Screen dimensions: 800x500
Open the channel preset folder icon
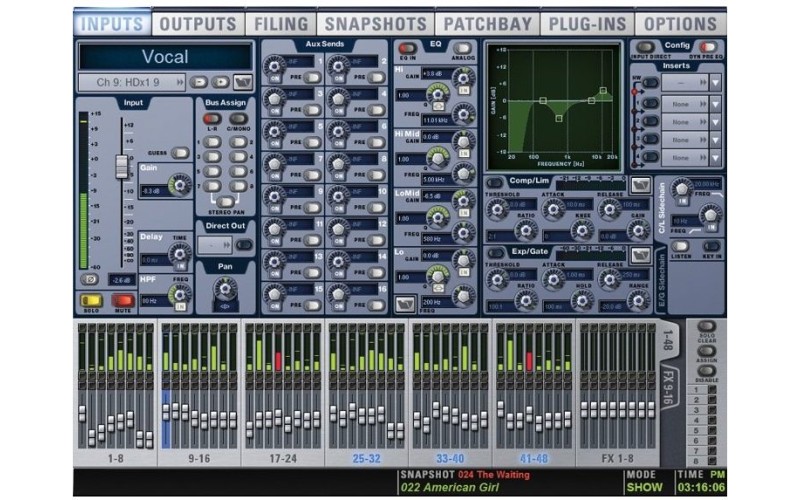click(x=243, y=82)
